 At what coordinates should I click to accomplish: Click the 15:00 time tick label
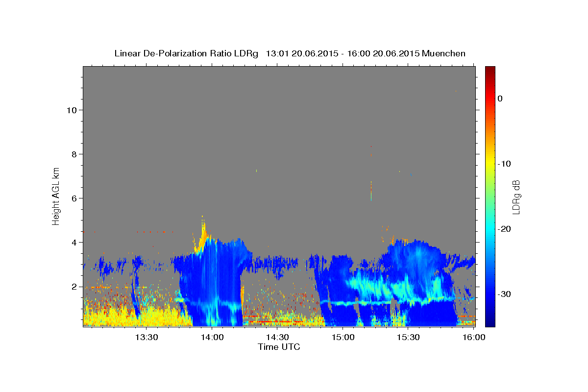pos(343,337)
